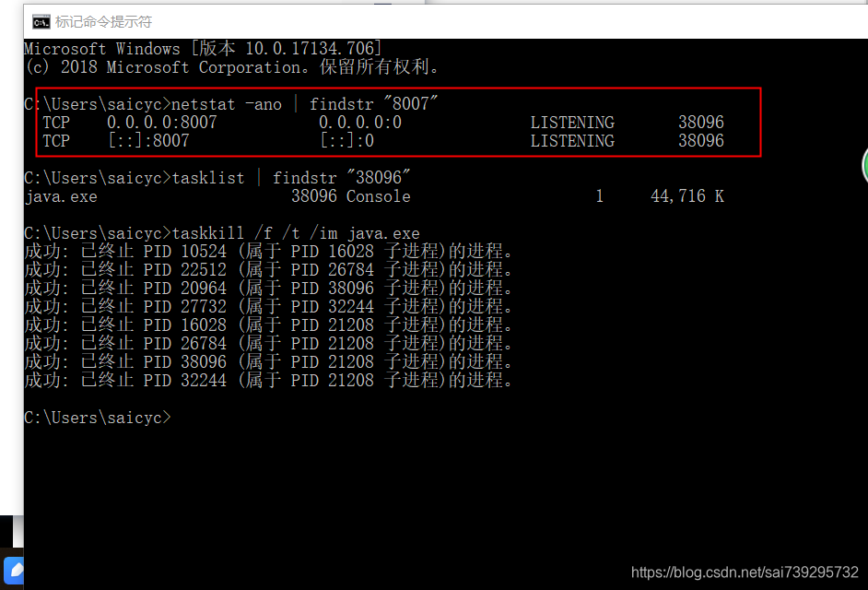Image resolution: width=868 pixels, height=590 pixels.
Task: Click the line terminating PID 32244
Action: 268,380
